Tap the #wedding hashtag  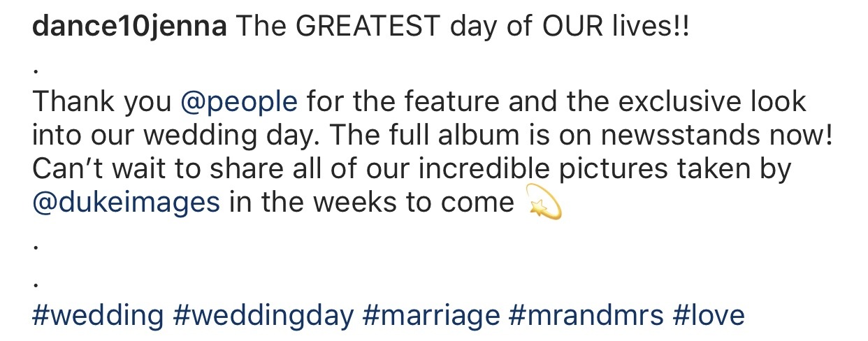pyautogui.click(x=98, y=316)
